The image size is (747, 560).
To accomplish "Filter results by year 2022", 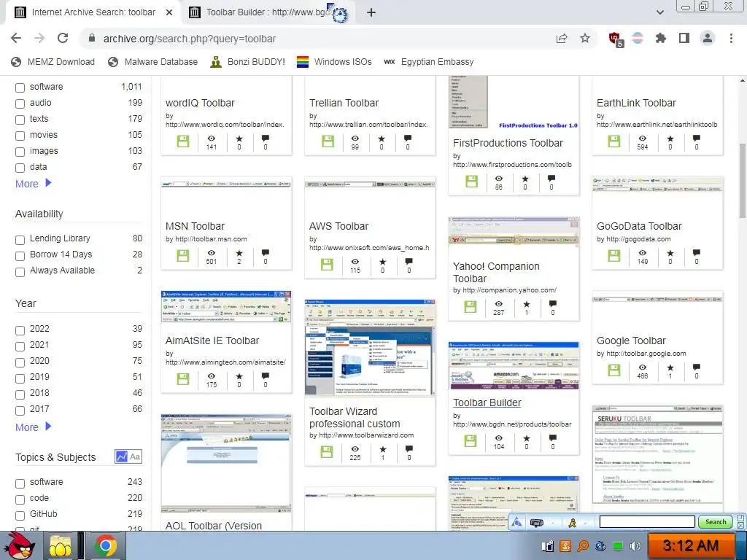I will (x=20, y=330).
